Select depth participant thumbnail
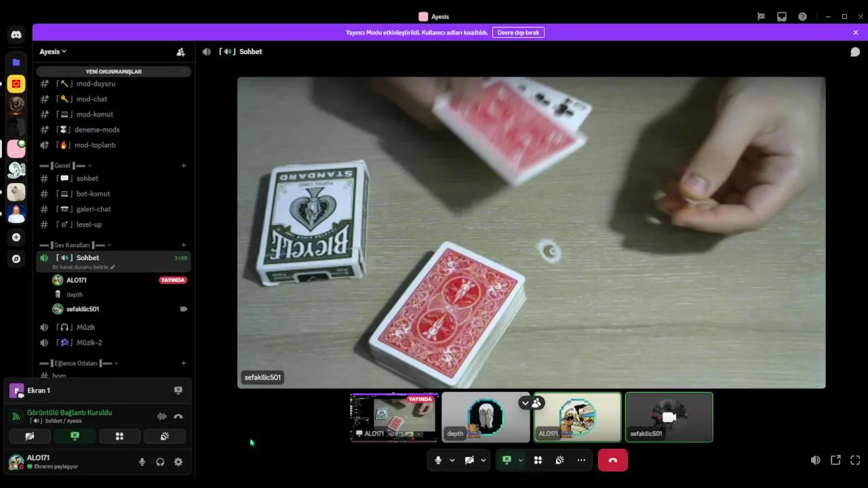Viewport: 868px width, 488px height. (x=486, y=417)
